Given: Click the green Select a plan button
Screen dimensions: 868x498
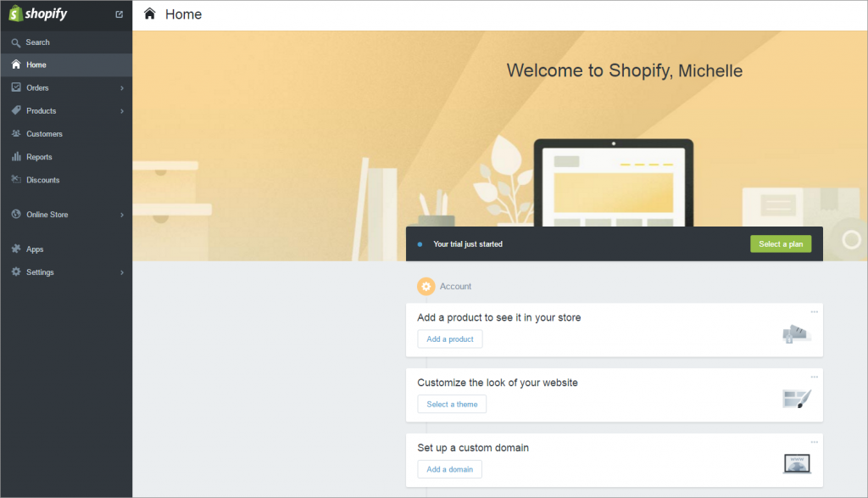Looking at the screenshot, I should pos(780,243).
